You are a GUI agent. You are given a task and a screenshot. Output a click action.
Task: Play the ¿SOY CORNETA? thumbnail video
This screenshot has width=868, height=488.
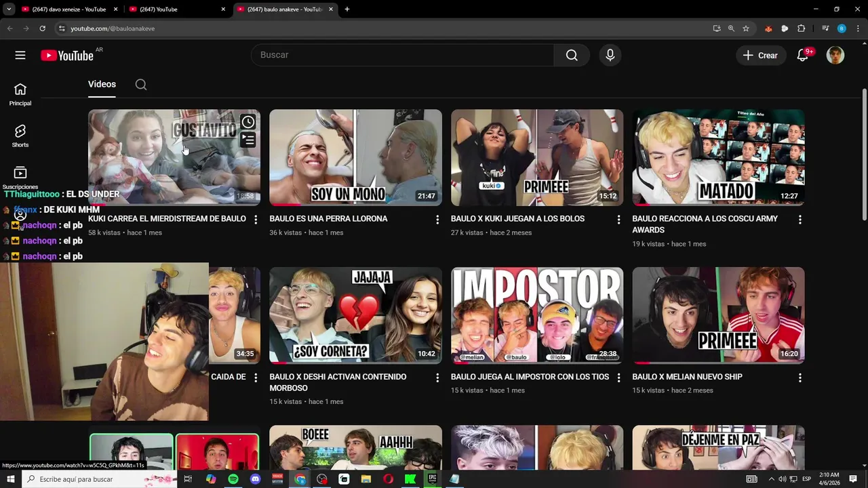(355, 315)
